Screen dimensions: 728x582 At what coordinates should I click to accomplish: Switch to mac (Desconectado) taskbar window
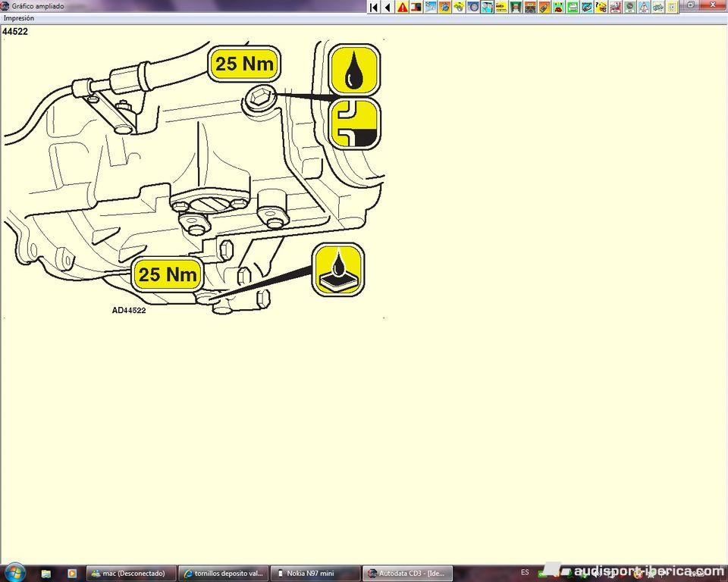pyautogui.click(x=132, y=573)
